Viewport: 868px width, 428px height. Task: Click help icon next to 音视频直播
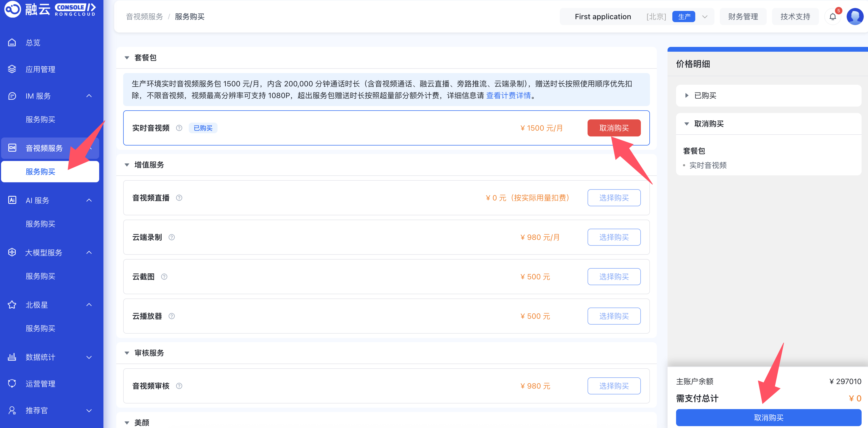tap(179, 198)
